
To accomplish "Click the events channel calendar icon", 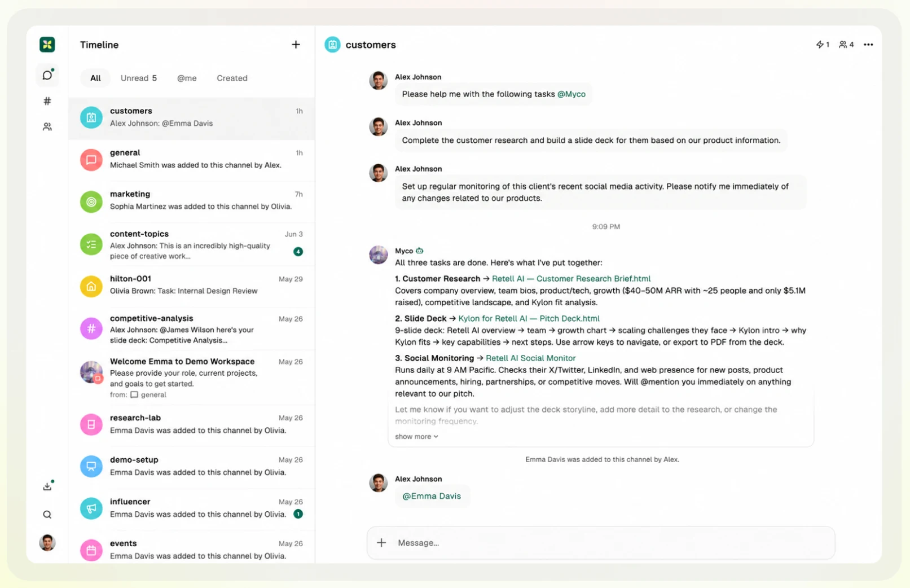I will [91, 550].
